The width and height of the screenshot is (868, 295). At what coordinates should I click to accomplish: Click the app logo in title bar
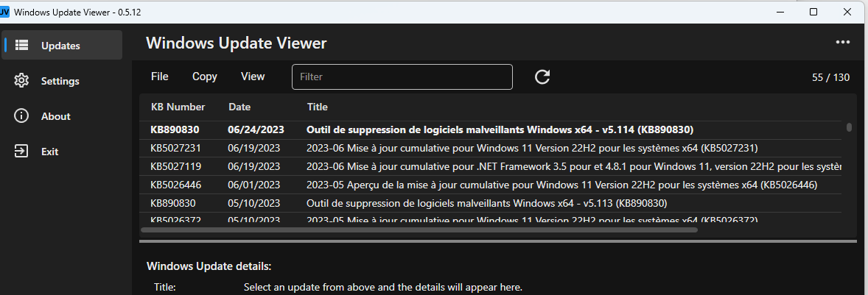tap(5, 12)
